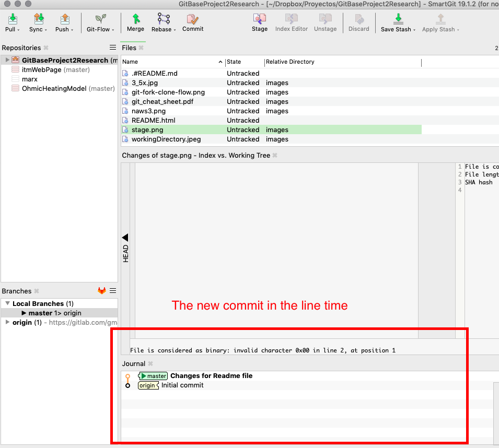Close the Files panel tab
This screenshot has width=499, height=448.
141,48
